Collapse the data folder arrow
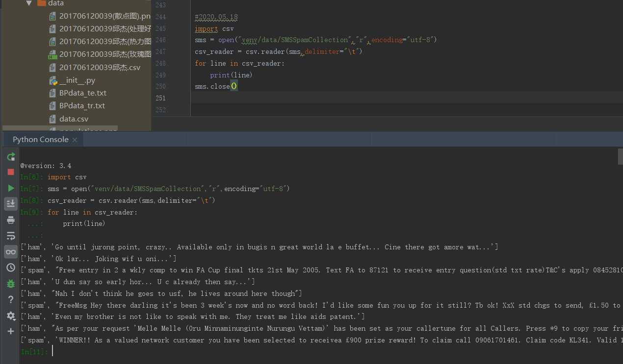The height and width of the screenshot is (364, 623). point(28,3)
